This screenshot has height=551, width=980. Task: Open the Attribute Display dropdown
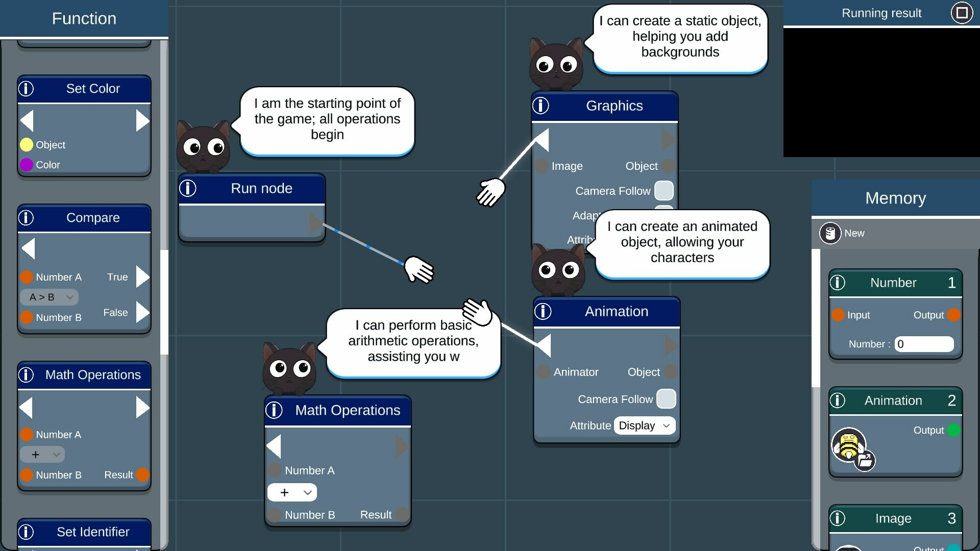pyautogui.click(x=644, y=425)
